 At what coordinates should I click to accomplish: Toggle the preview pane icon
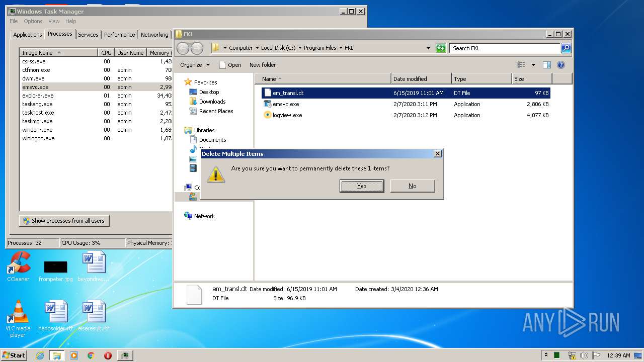[547, 65]
